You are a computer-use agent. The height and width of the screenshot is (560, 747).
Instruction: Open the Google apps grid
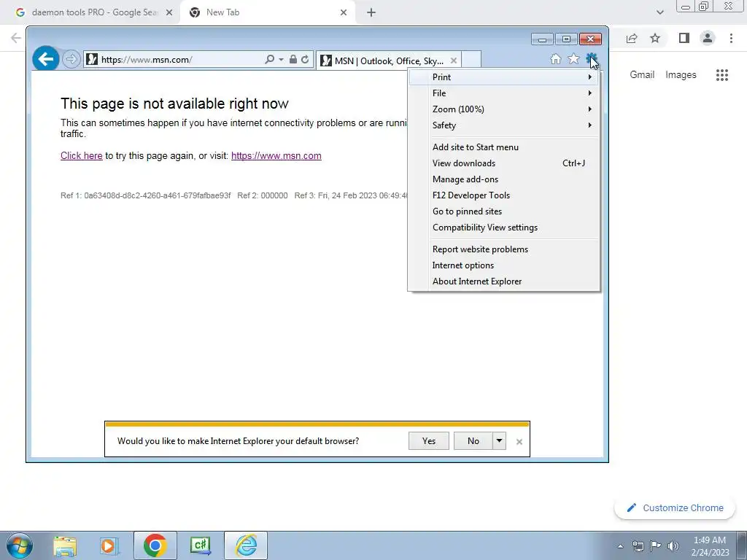pos(721,75)
